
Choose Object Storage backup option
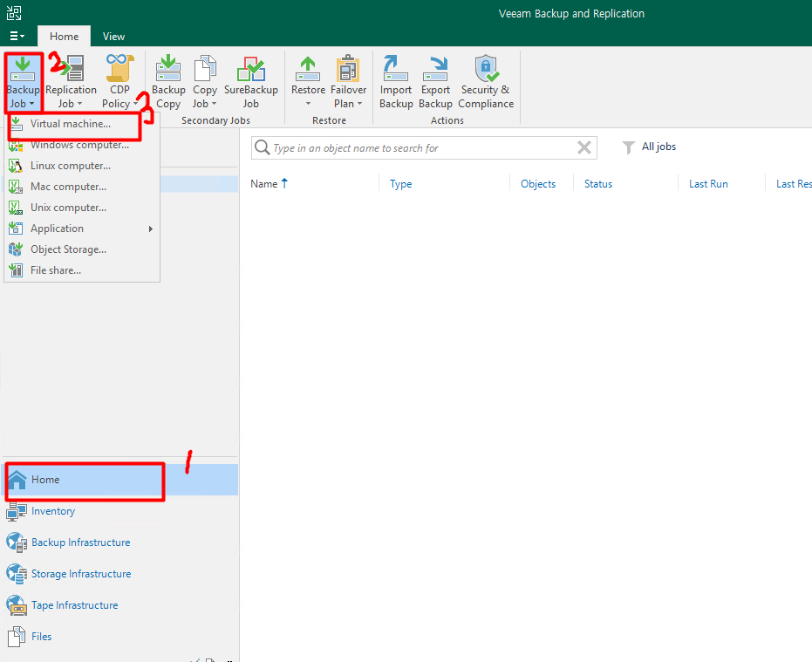pos(82,249)
